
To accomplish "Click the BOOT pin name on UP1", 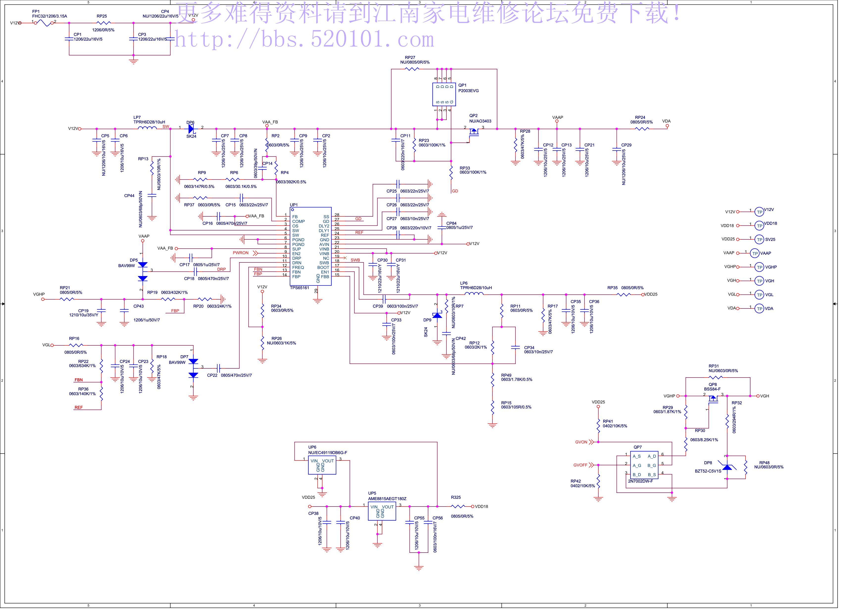I will coord(323,268).
